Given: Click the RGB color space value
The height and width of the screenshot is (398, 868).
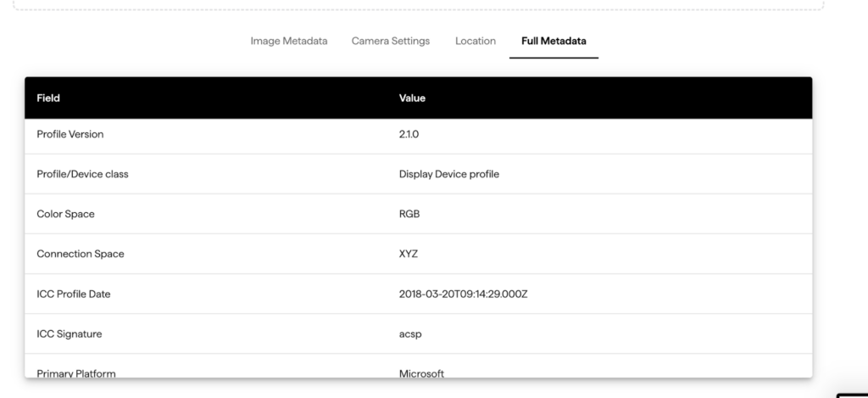Looking at the screenshot, I should (x=409, y=214).
